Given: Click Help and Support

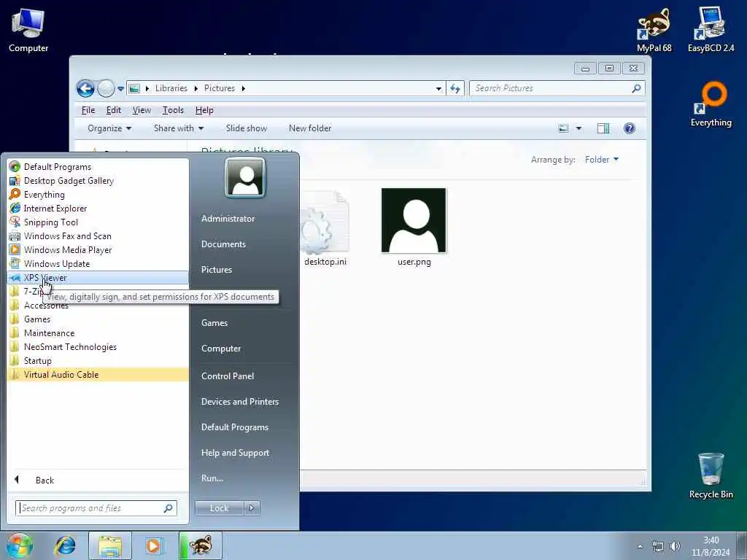Looking at the screenshot, I should (x=235, y=452).
